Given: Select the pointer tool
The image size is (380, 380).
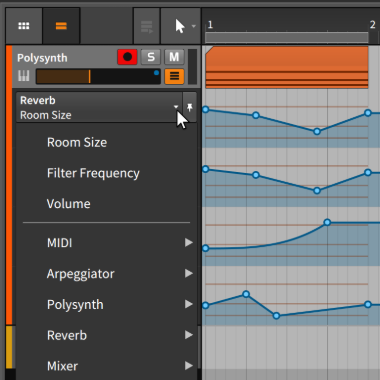Looking at the screenshot, I should pyautogui.click(x=180, y=26).
